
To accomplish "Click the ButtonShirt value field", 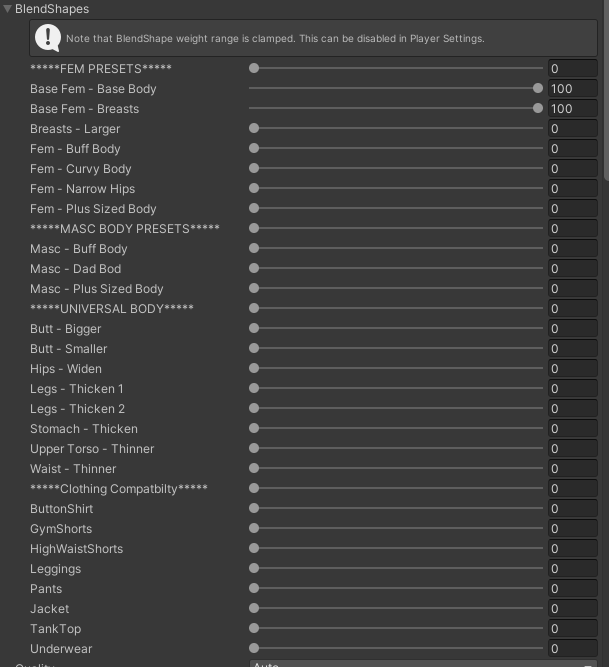I will (x=572, y=509).
